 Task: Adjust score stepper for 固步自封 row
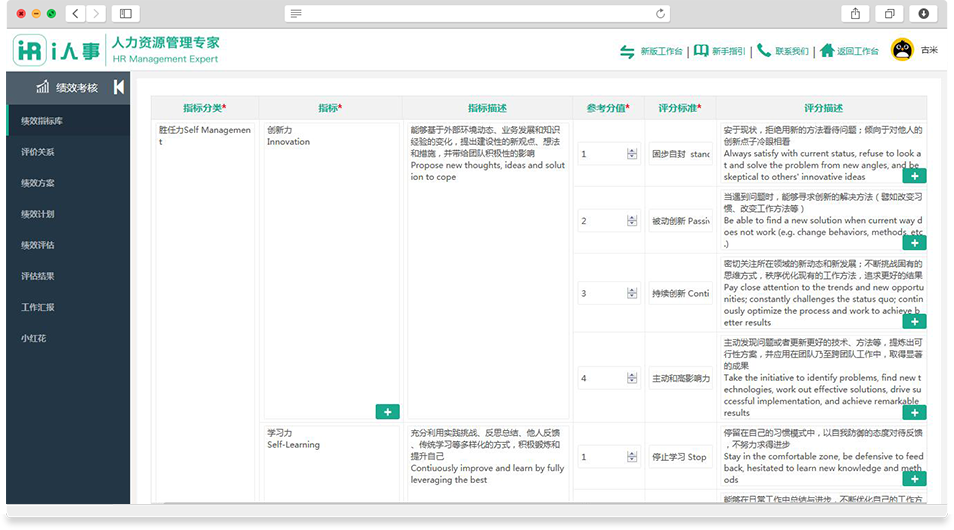click(632, 154)
